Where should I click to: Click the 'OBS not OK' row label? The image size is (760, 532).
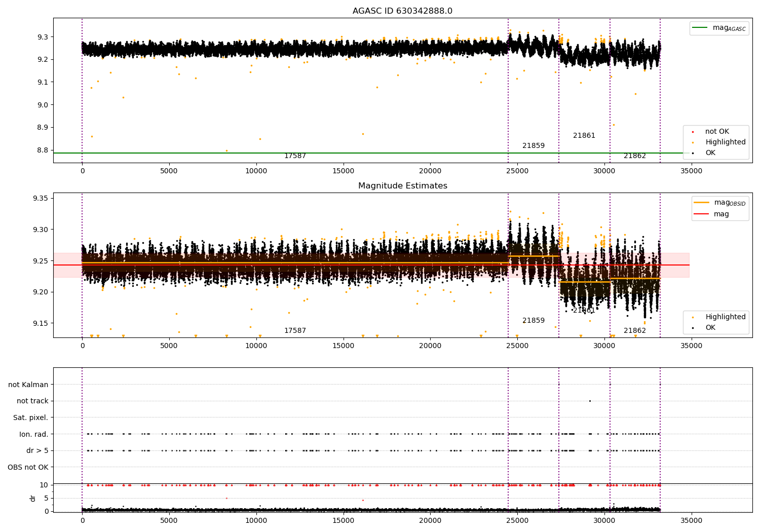[28, 467]
